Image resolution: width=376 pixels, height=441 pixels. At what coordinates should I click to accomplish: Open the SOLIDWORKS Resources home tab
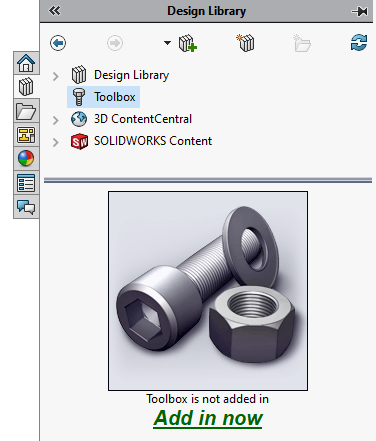point(26,63)
